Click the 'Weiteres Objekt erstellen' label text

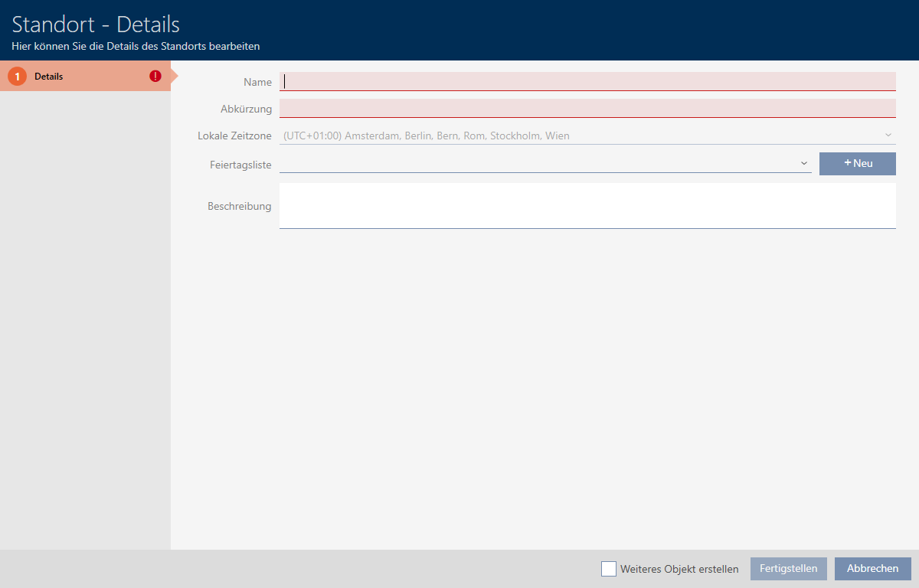(679, 569)
